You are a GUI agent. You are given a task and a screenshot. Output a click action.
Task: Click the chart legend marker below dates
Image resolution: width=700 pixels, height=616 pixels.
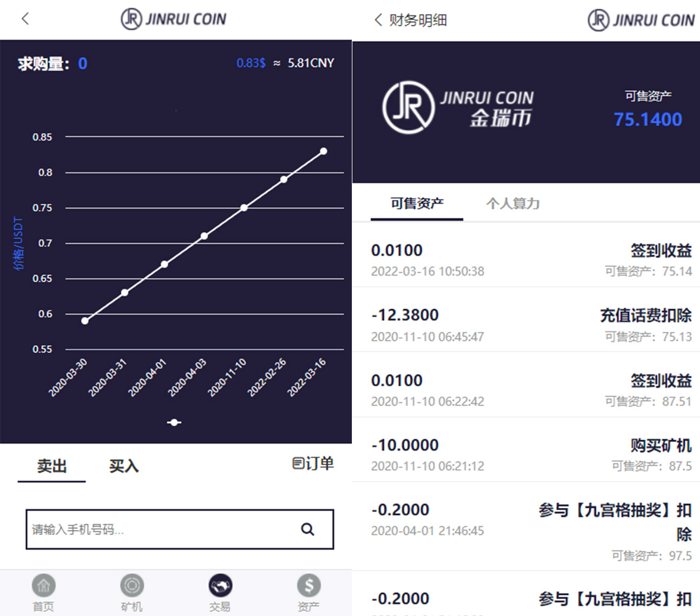[174, 423]
